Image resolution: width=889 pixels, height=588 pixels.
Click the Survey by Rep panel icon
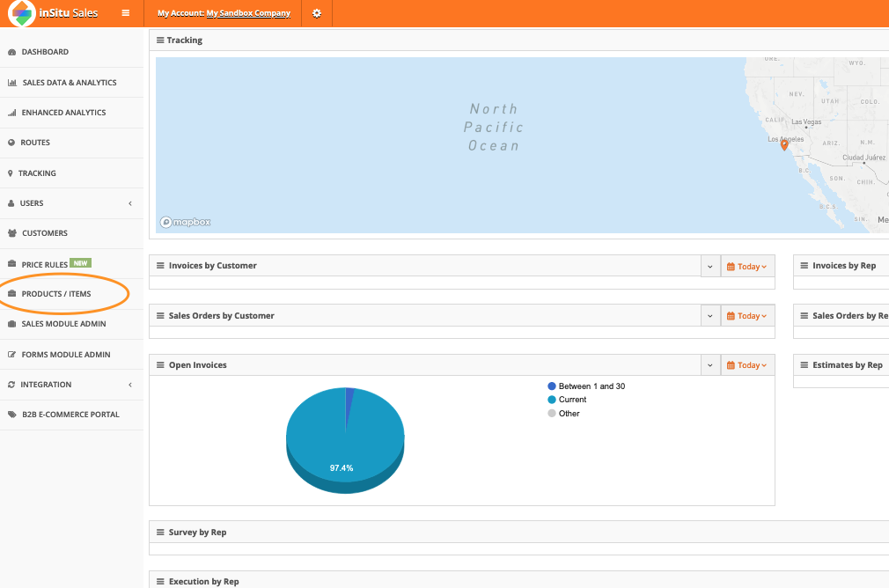coord(160,533)
